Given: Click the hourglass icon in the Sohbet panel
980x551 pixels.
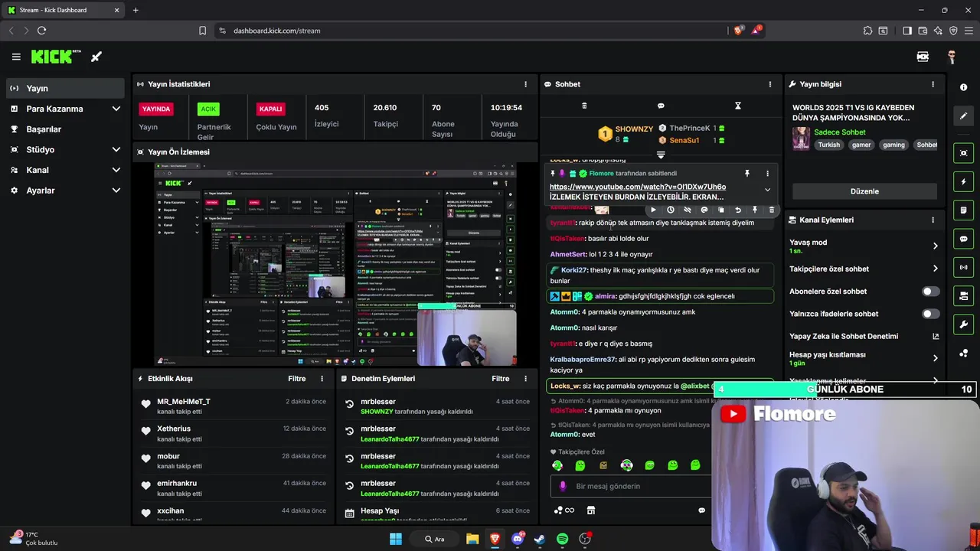Looking at the screenshot, I should 738,106.
